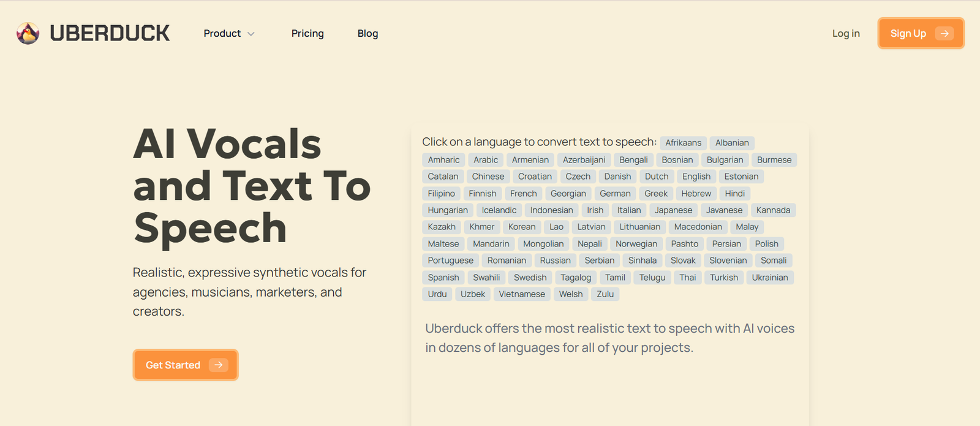Choose the Lithuanian language tag
980x426 pixels.
point(639,227)
